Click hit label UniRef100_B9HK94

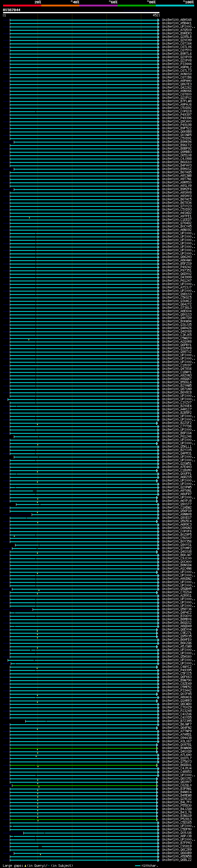pos(177,142)
